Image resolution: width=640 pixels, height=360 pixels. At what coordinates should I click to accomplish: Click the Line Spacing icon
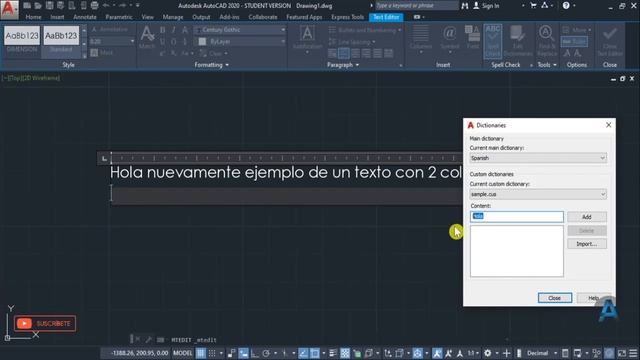(332, 42)
